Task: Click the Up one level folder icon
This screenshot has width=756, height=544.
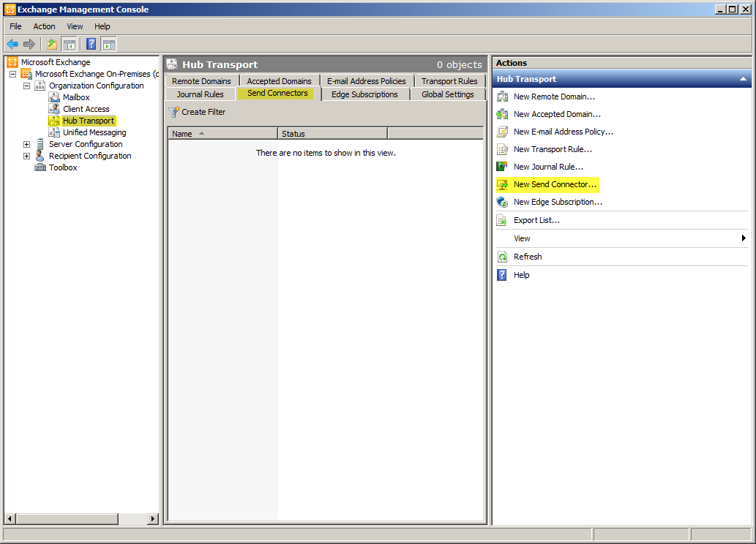Action: 51,45
